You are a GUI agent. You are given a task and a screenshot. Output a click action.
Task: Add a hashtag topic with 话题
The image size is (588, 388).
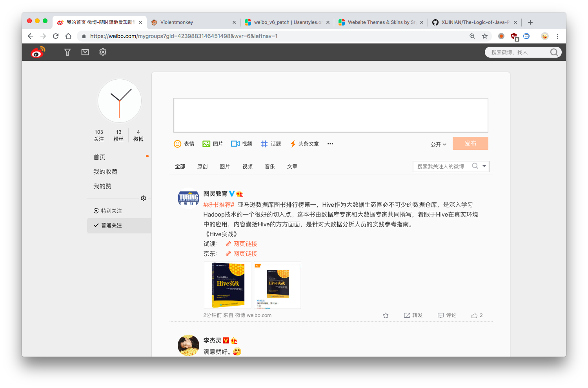[271, 144]
